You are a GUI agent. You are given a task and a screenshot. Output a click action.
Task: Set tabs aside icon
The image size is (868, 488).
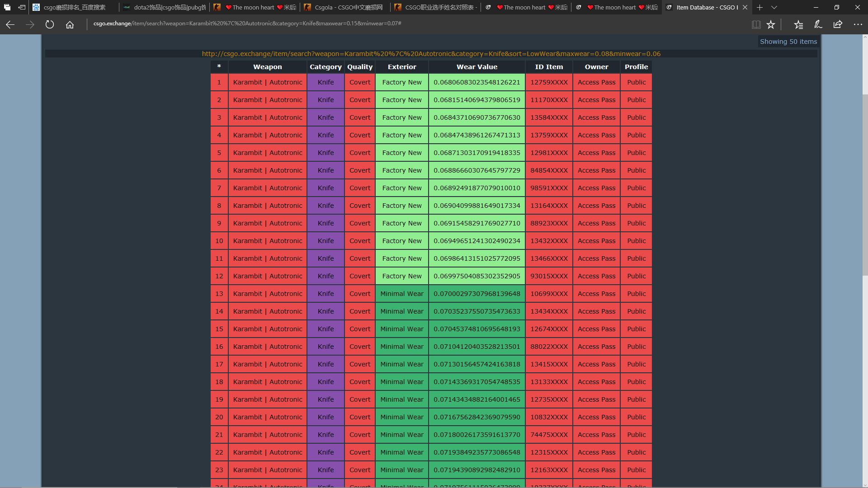21,7
